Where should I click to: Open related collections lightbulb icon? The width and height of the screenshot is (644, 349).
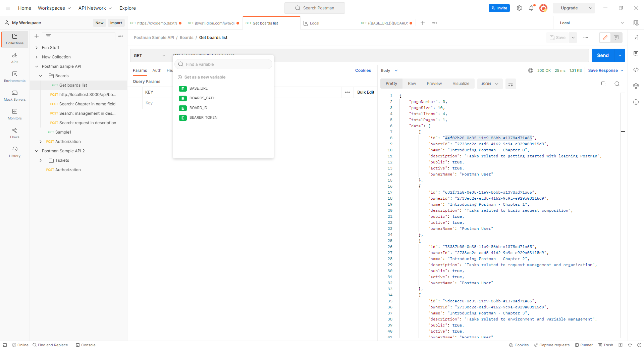pos(636,86)
